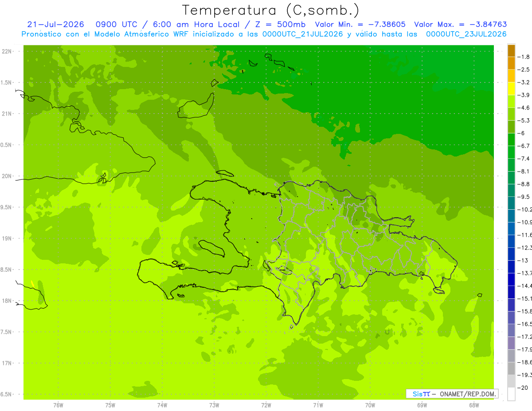Click 'Valor Max. = -3.84763'
Image resolution: width=532 pixels, height=411 pixels.
click(460, 24)
